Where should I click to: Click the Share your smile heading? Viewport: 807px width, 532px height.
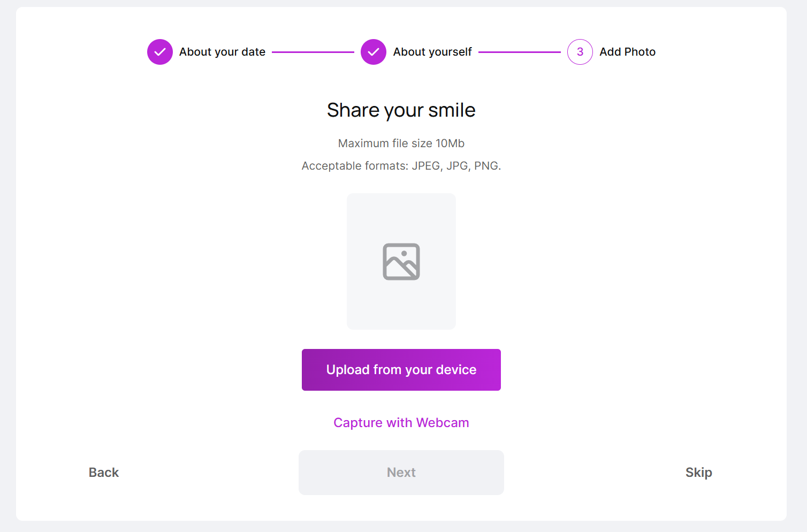coord(401,110)
